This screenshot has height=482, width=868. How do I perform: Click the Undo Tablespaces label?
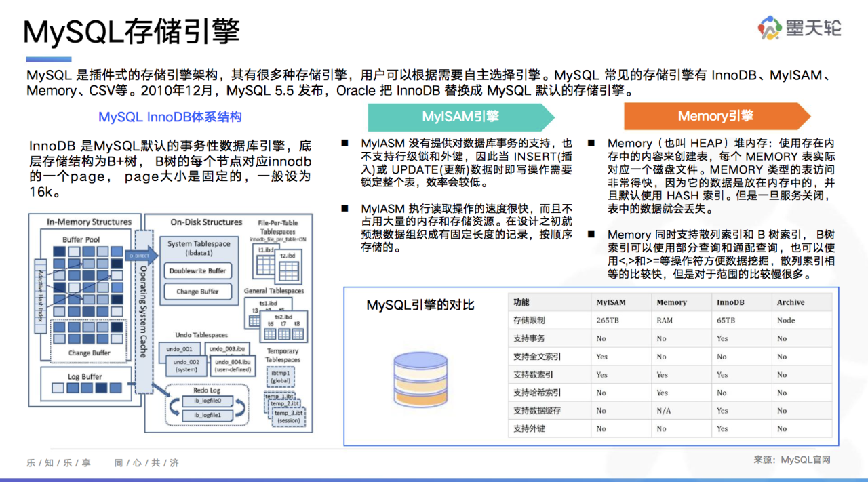[x=201, y=335]
